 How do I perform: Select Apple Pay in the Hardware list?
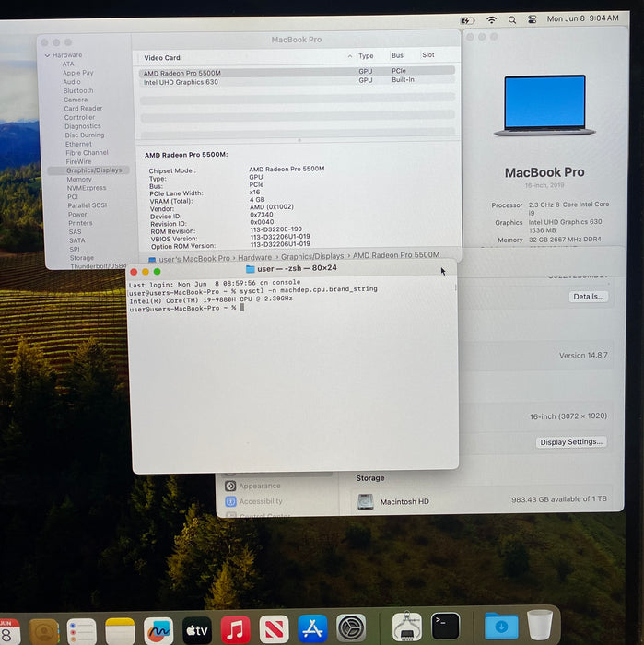coord(77,73)
